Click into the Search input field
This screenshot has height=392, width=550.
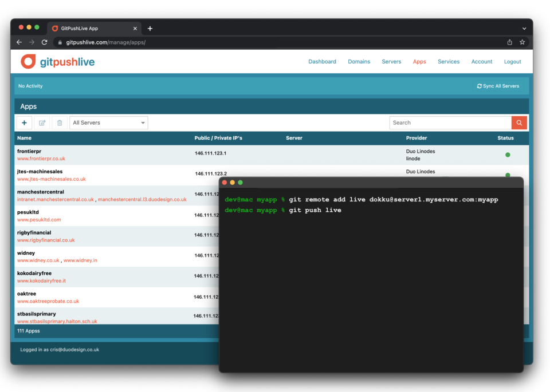450,122
